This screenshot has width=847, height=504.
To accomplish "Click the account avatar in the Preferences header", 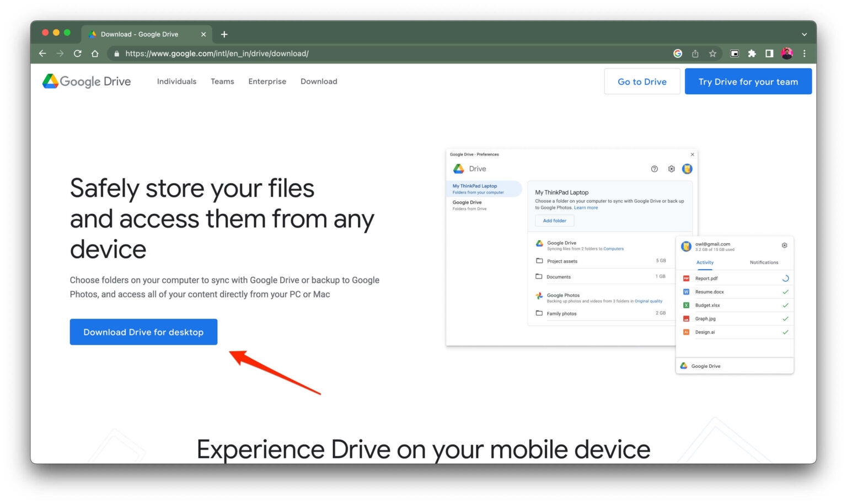I will (687, 169).
